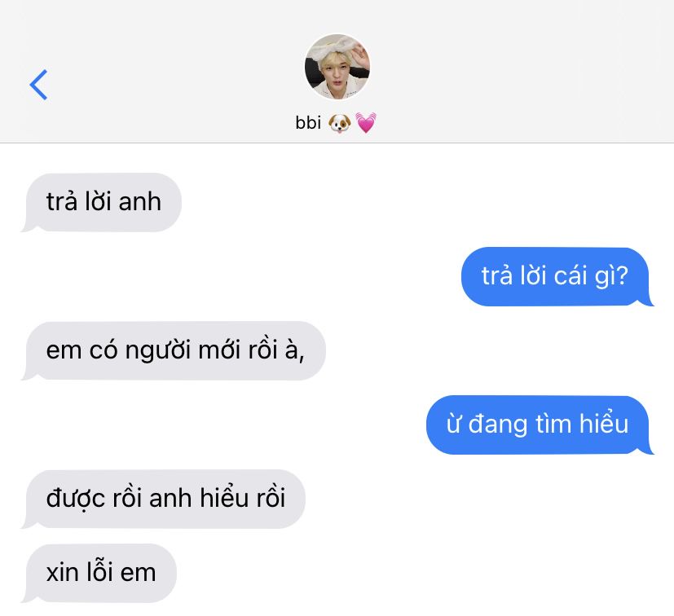Tap the "xin lỗi em" message bubble

pos(99,573)
